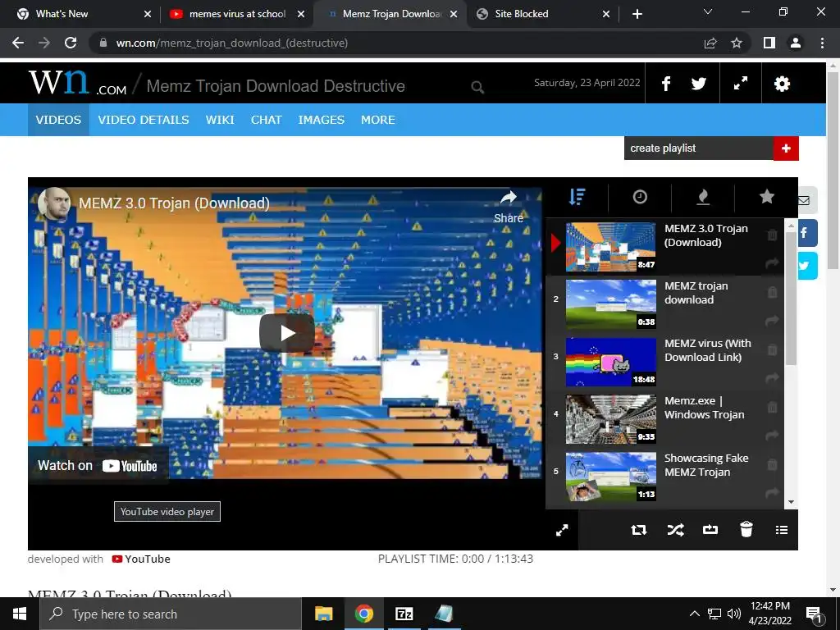Switch to the memes virus at school tab

coord(237,14)
